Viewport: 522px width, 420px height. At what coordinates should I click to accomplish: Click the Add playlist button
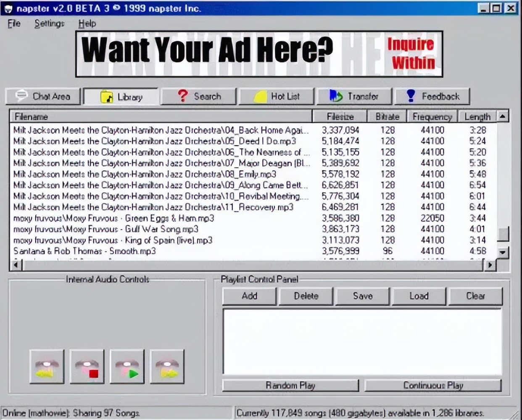(249, 296)
